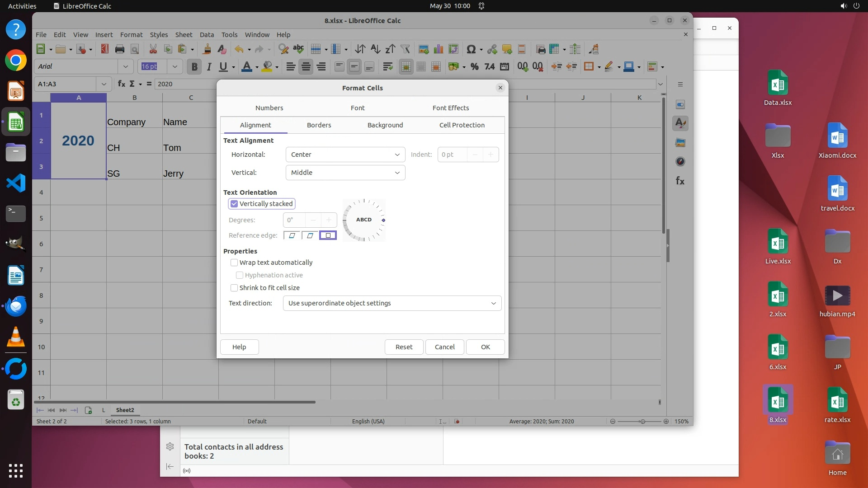Open the Font Effects tab
Image resolution: width=868 pixels, height=488 pixels.
point(450,108)
